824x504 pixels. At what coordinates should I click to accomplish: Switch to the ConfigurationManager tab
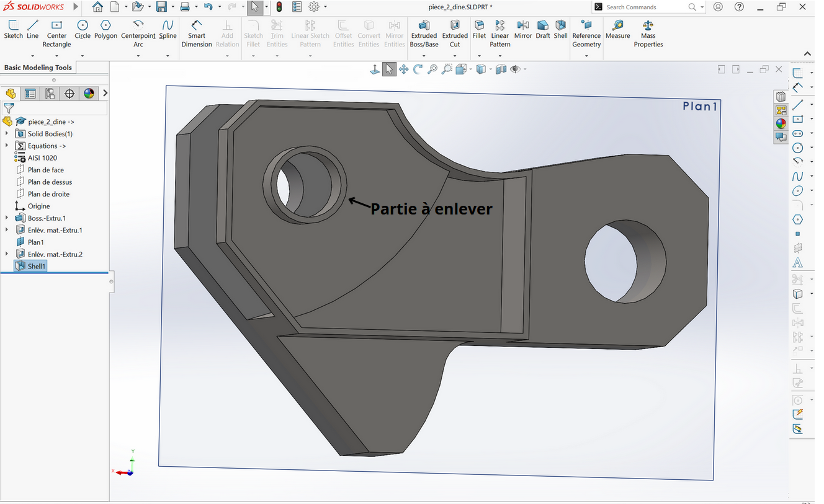pos(50,94)
